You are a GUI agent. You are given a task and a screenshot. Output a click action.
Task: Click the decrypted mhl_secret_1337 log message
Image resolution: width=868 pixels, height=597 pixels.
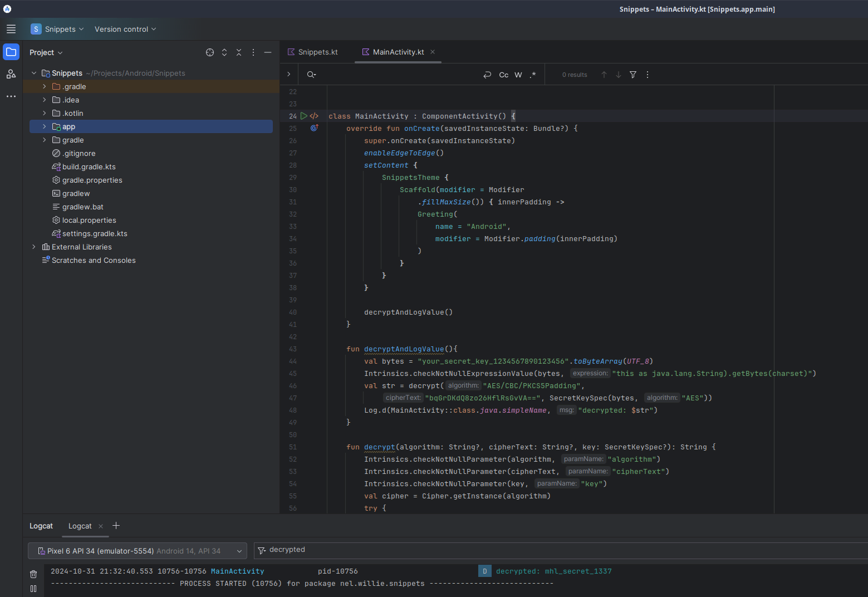(553, 571)
